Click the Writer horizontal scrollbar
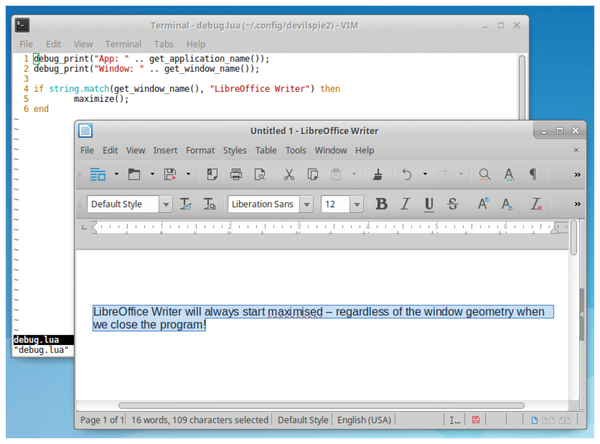Image resolution: width=600 pixels, height=444 pixels. pos(321,405)
